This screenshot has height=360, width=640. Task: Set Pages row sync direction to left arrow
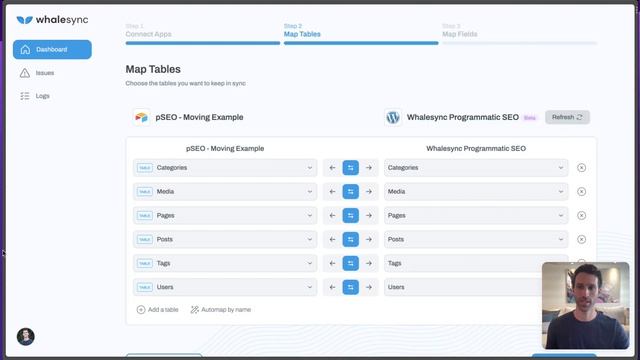(x=332, y=216)
